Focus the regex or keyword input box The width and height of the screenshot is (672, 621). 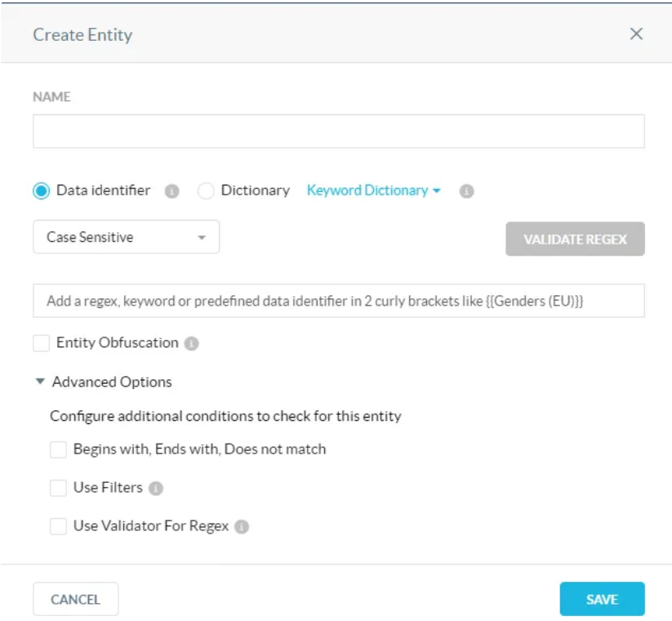click(x=339, y=301)
